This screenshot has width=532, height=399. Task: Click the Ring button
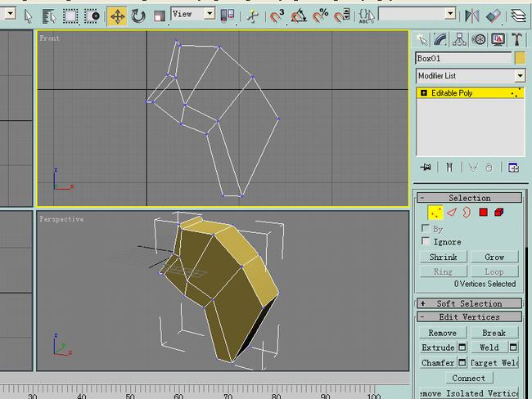click(x=444, y=271)
